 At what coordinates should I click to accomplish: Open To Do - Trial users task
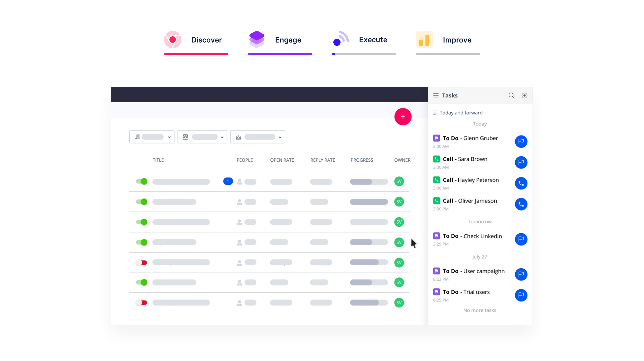tap(466, 292)
